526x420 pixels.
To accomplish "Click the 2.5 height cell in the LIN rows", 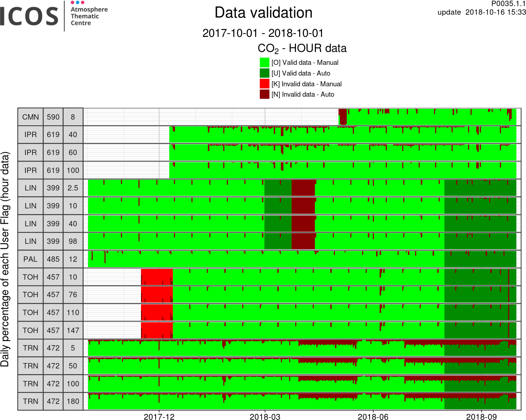I will click(x=73, y=188).
